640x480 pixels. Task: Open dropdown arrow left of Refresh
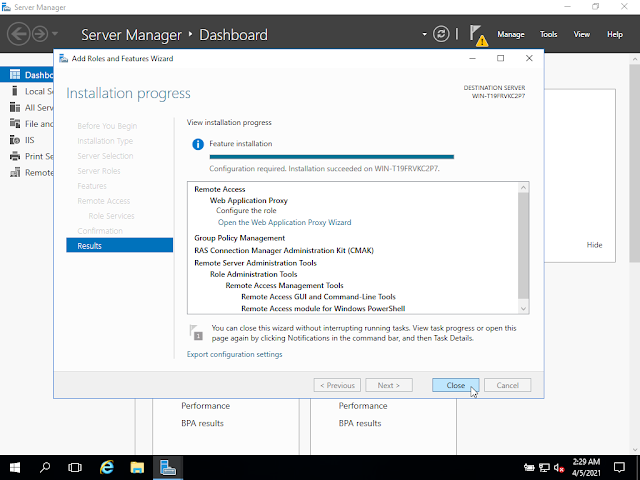pos(424,34)
